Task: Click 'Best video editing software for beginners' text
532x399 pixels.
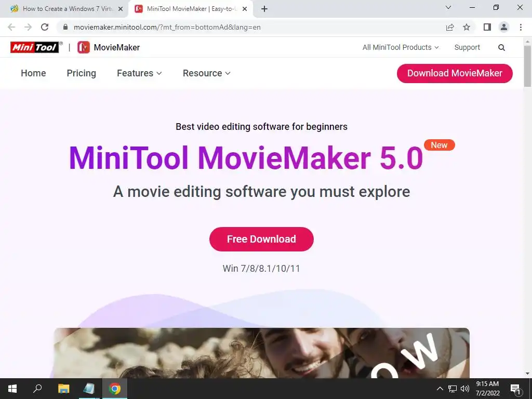Action: pos(262,127)
